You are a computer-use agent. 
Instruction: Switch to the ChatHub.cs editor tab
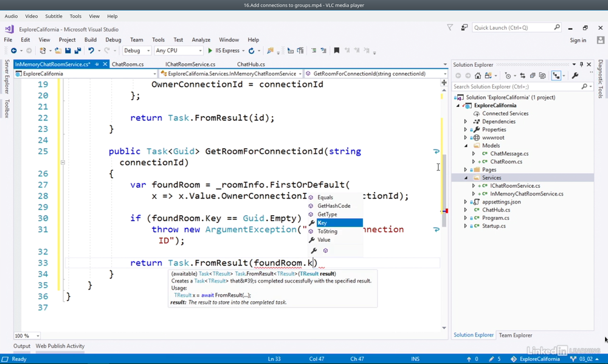[251, 64]
